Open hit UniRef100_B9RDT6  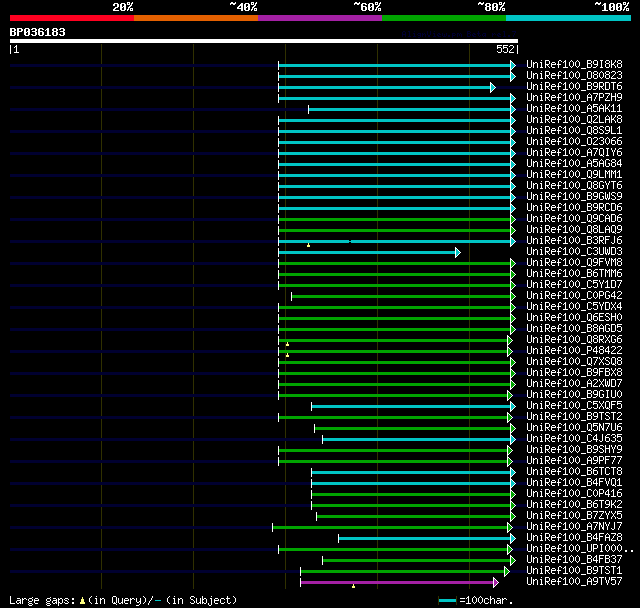click(574, 87)
